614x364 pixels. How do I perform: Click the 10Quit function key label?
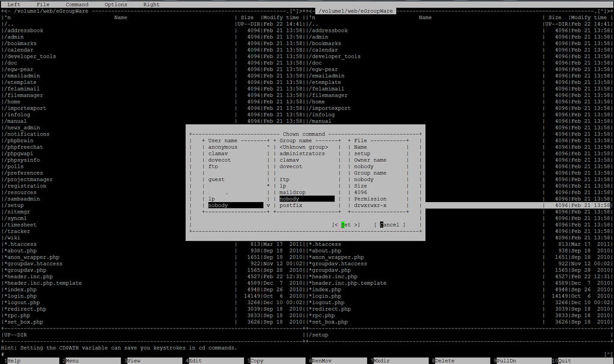pyautogui.click(x=565, y=360)
